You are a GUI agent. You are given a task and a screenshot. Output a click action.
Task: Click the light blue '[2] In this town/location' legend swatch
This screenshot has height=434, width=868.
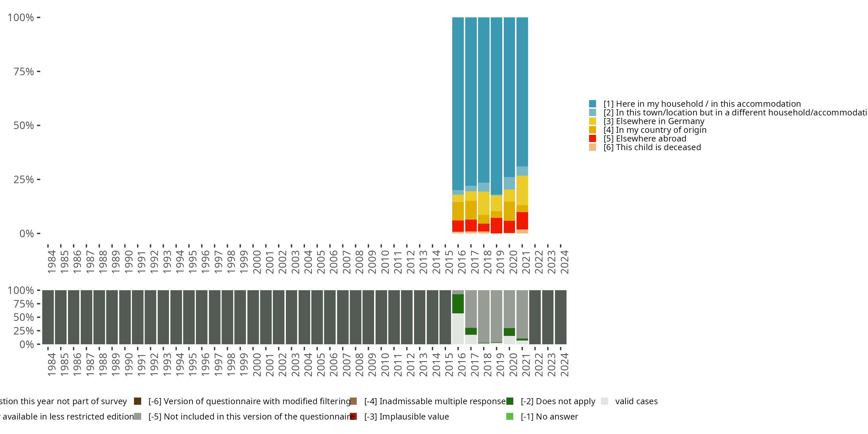point(592,113)
